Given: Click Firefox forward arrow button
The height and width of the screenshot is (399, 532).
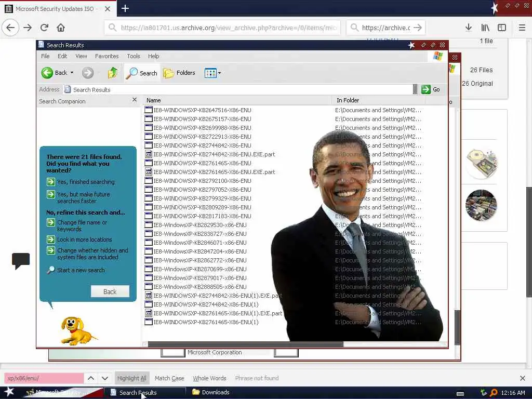Looking at the screenshot, I should (x=28, y=28).
